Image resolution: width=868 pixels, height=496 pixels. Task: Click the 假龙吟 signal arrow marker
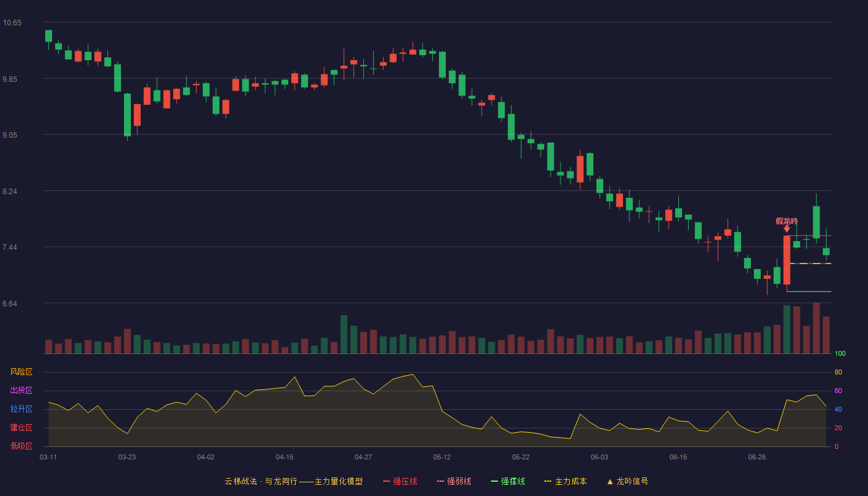[787, 229]
